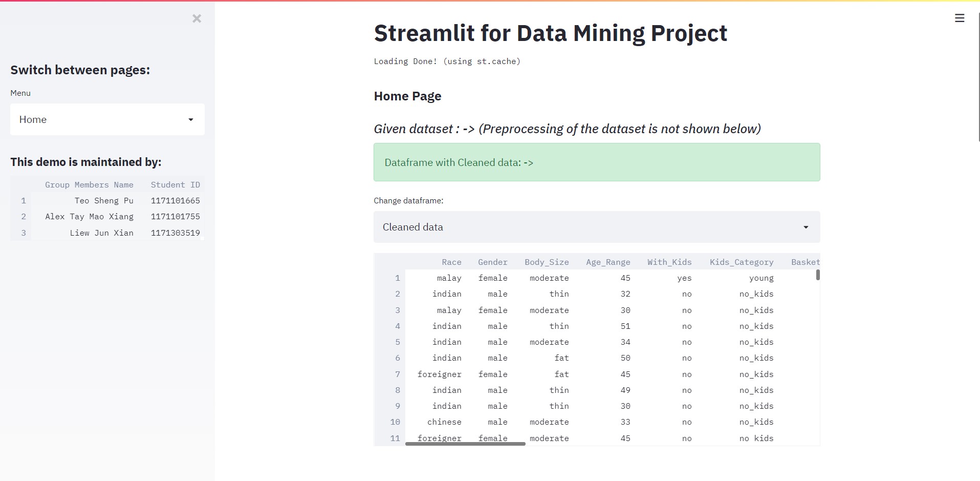
Task: Click row 10 Age_Range cell 33
Action: click(x=625, y=422)
